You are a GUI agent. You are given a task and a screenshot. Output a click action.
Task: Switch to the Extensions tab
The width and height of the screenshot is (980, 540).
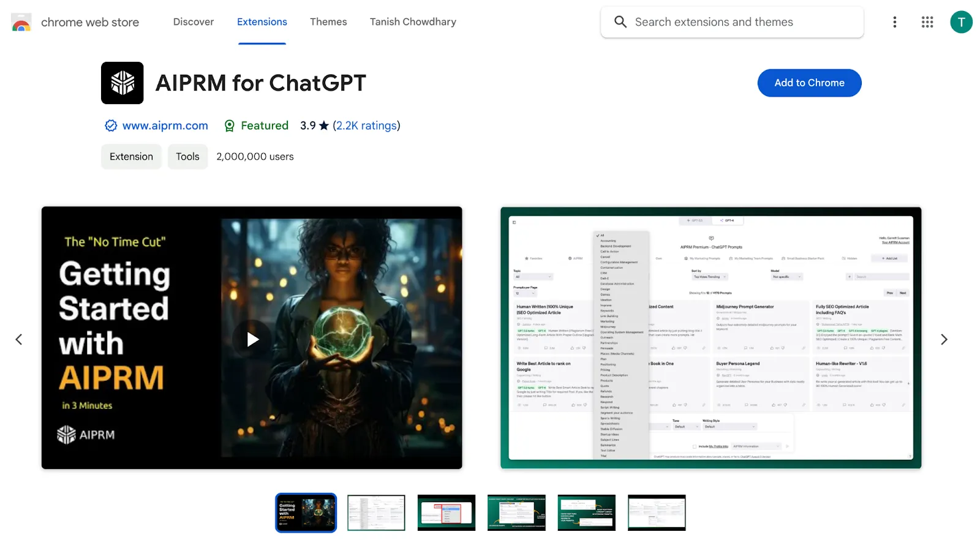coord(262,22)
